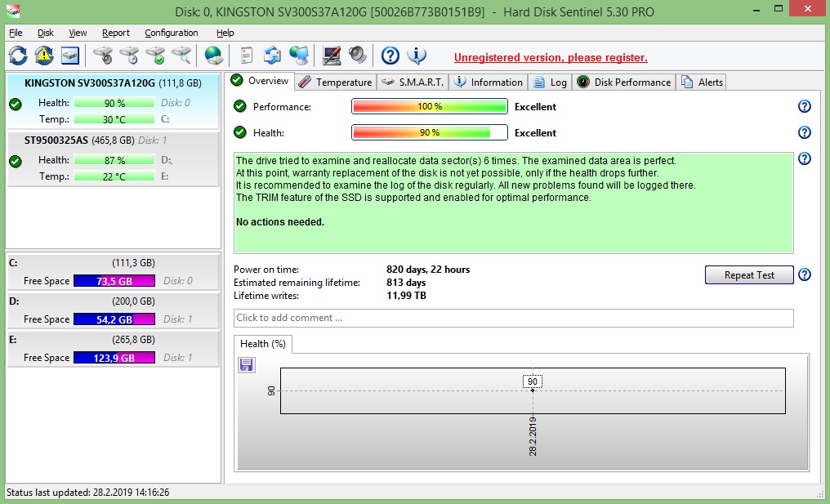Open the View menu

click(x=78, y=33)
